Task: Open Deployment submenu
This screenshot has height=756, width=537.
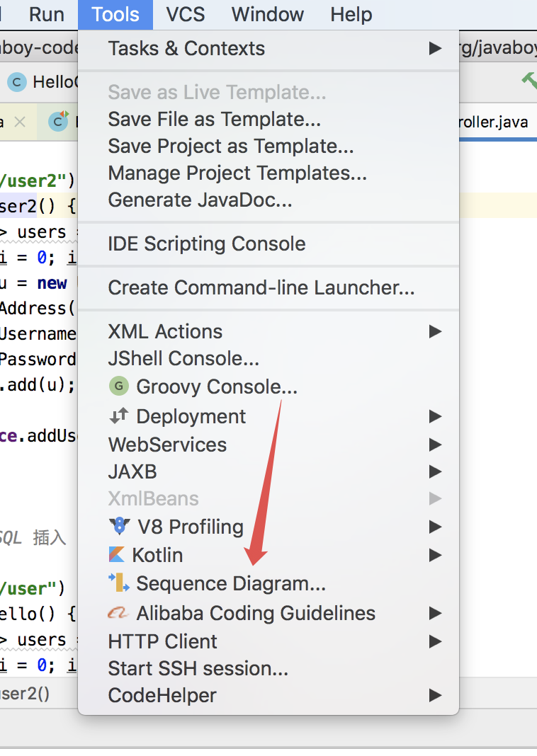Action: tap(268, 416)
